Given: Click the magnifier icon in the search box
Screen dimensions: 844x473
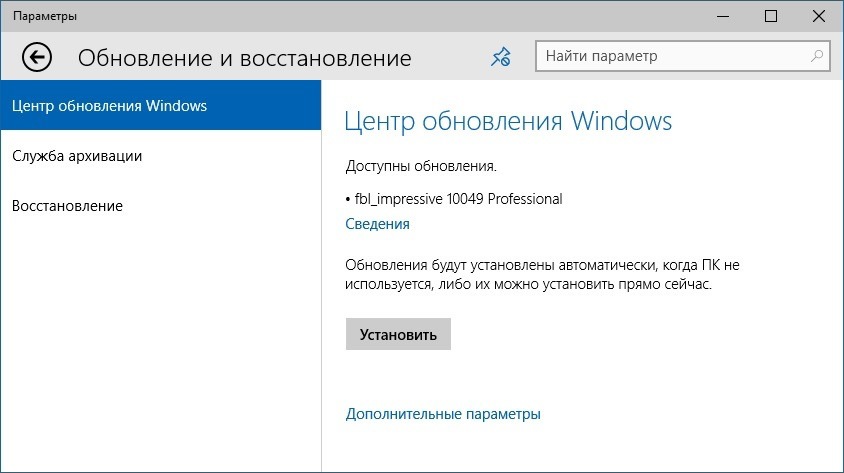Looking at the screenshot, I should pos(817,56).
